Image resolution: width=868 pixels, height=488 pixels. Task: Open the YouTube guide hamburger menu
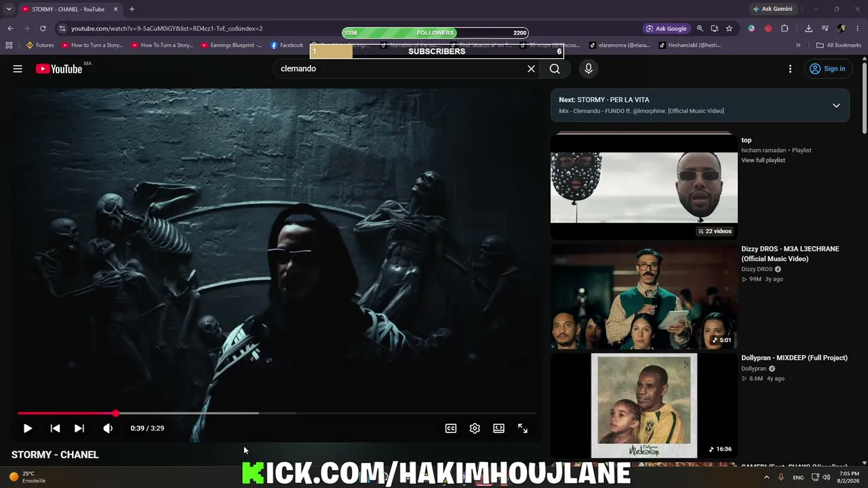pyautogui.click(x=18, y=68)
